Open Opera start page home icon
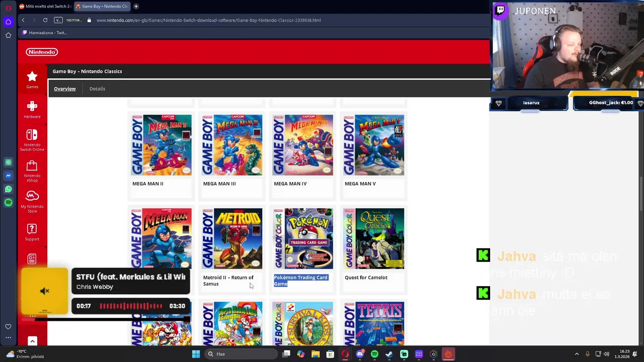Viewport: 644px width, 362px height. point(8,22)
